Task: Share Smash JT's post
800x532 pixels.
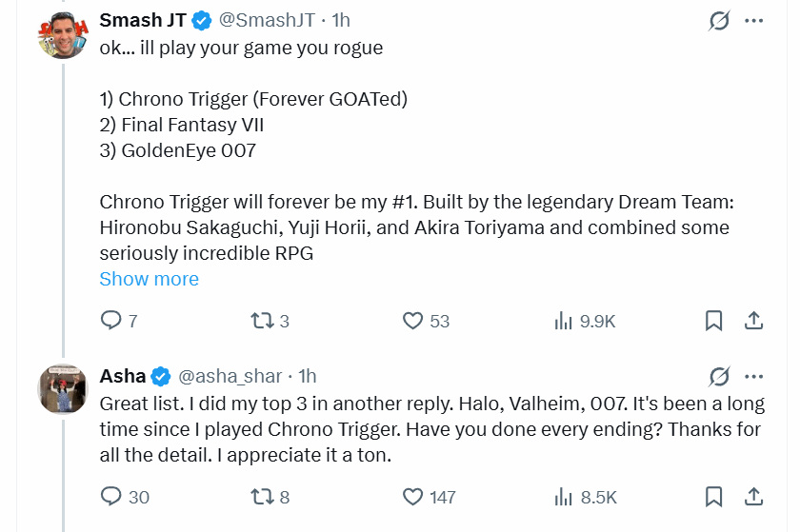Action: (752, 321)
